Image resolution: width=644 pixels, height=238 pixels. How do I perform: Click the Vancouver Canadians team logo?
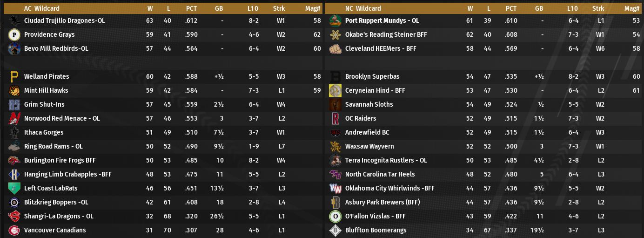click(x=14, y=230)
